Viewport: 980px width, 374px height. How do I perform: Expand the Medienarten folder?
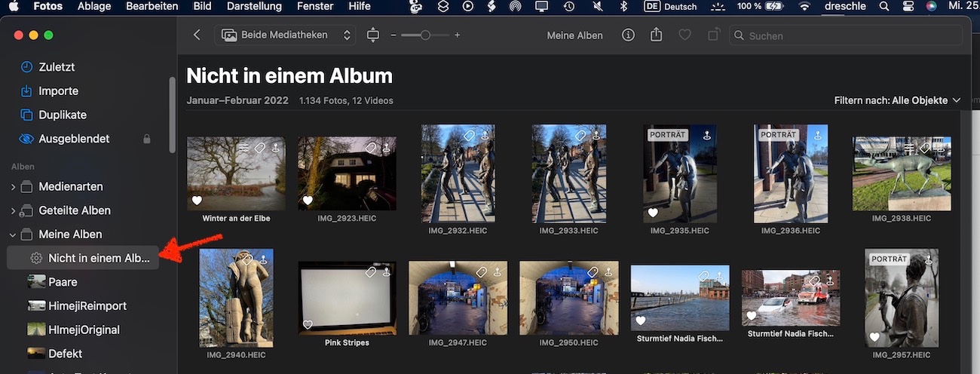click(x=13, y=187)
